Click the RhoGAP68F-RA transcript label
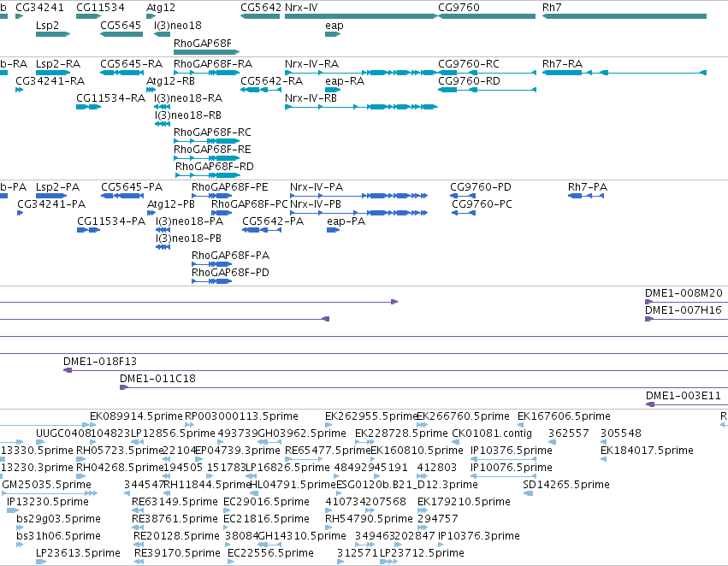 point(213,64)
